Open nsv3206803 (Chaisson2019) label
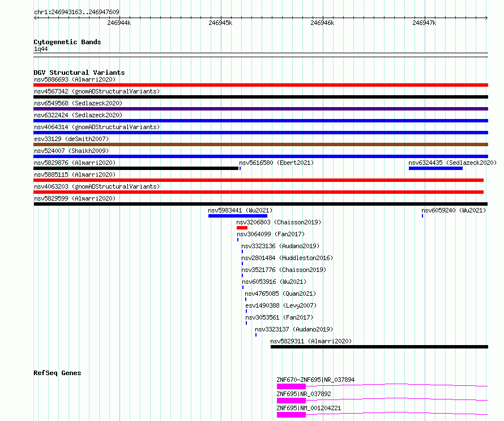Image resolution: width=504 pixels, height=421 pixels. pos(279,222)
